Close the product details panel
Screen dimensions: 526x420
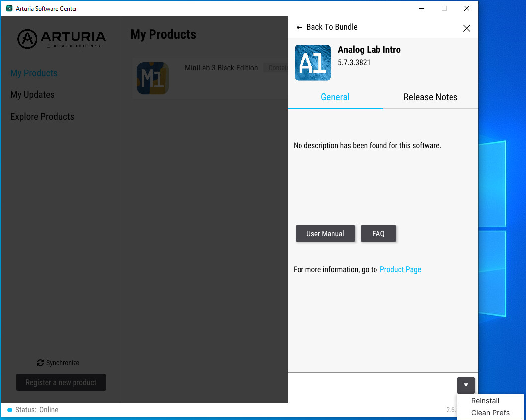[466, 28]
